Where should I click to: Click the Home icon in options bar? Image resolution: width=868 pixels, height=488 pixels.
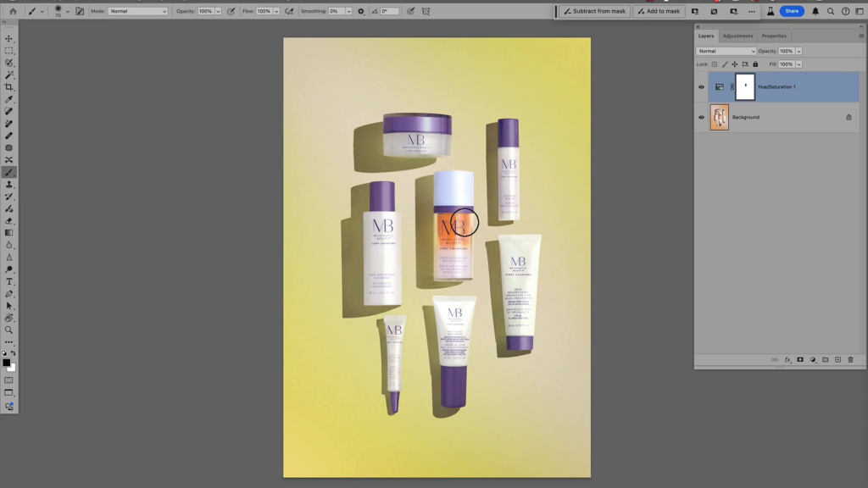point(13,11)
